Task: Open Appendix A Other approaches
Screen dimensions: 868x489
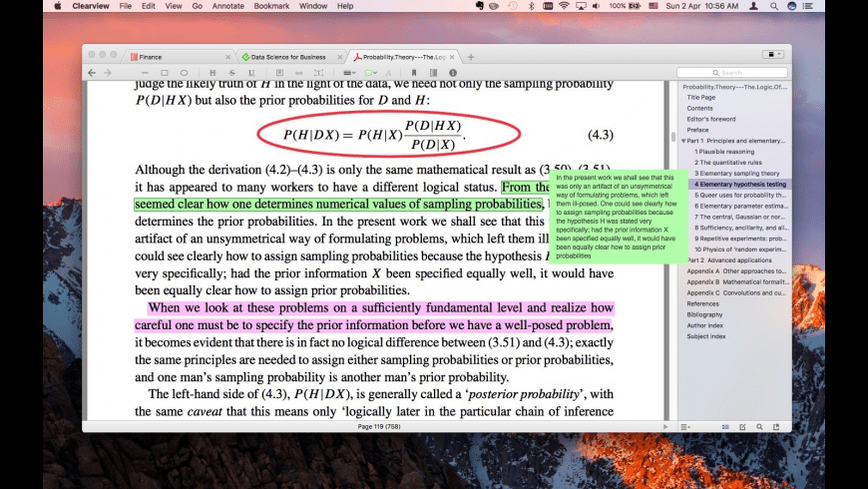Action: pyautogui.click(x=736, y=271)
